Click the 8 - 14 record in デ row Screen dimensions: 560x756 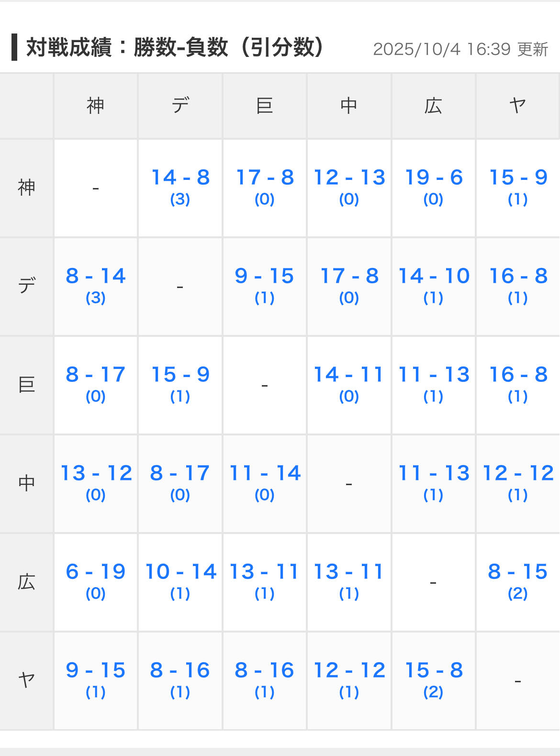(x=96, y=277)
